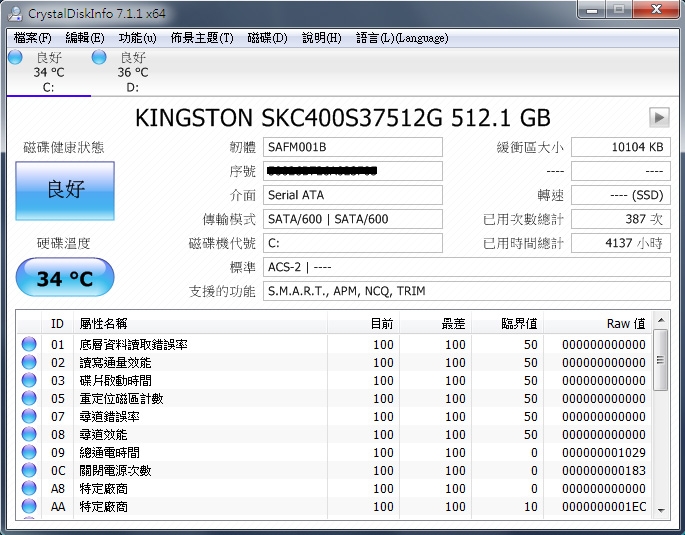
Task: Click status orb for attribute 05 row
Action: coord(29,398)
